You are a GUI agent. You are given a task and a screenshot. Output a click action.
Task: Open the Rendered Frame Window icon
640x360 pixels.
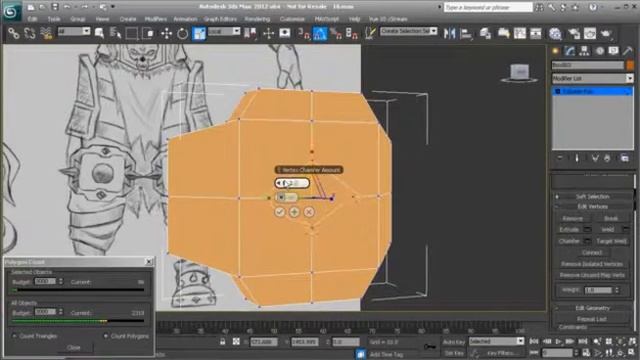[x=590, y=33]
